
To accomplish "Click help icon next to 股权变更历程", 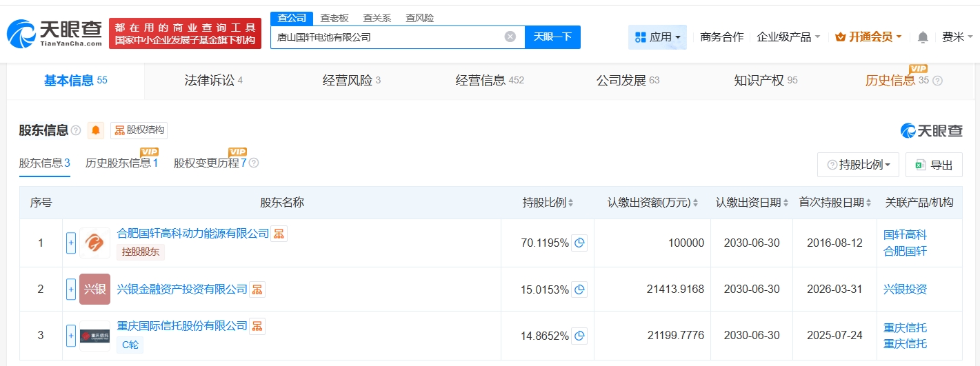I will tap(254, 163).
